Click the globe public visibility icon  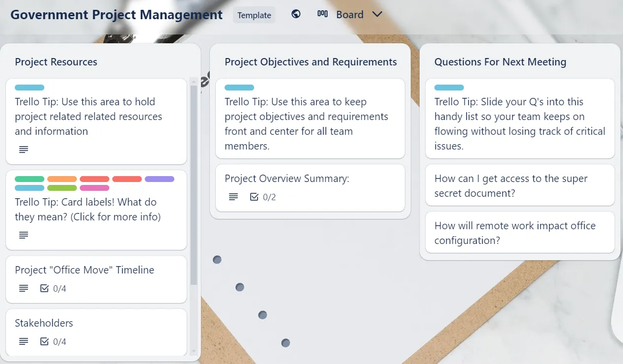[296, 14]
